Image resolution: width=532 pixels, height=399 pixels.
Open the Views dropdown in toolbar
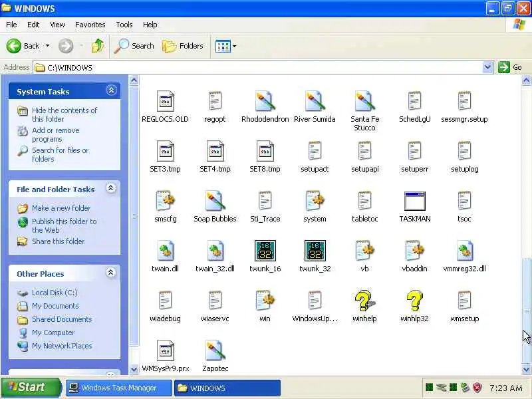click(x=235, y=46)
